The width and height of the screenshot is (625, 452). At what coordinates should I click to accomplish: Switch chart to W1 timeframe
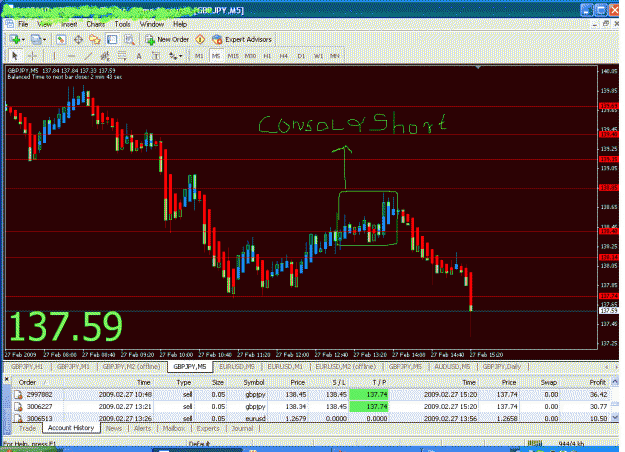coord(318,56)
